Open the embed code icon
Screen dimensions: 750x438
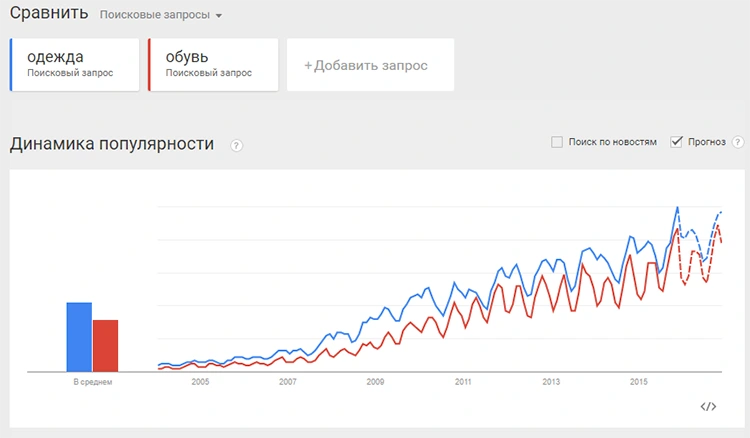point(708,406)
